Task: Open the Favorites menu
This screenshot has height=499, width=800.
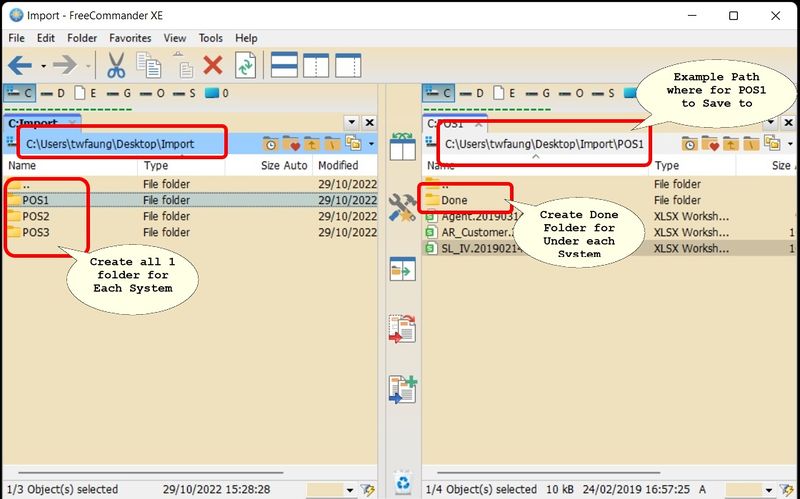Action: (130, 38)
